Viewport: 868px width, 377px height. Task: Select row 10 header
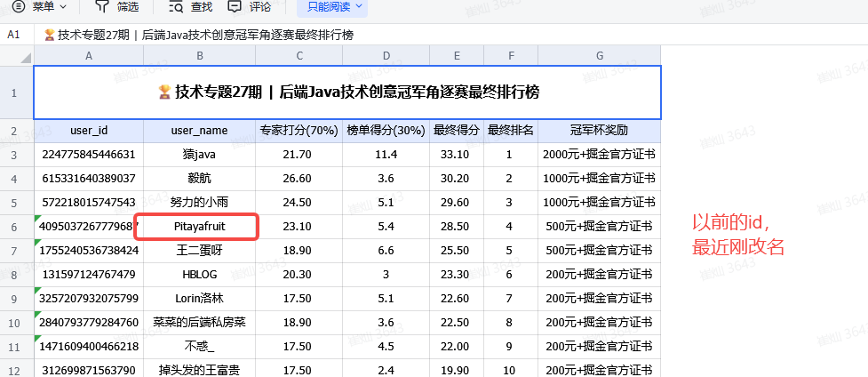[17, 323]
